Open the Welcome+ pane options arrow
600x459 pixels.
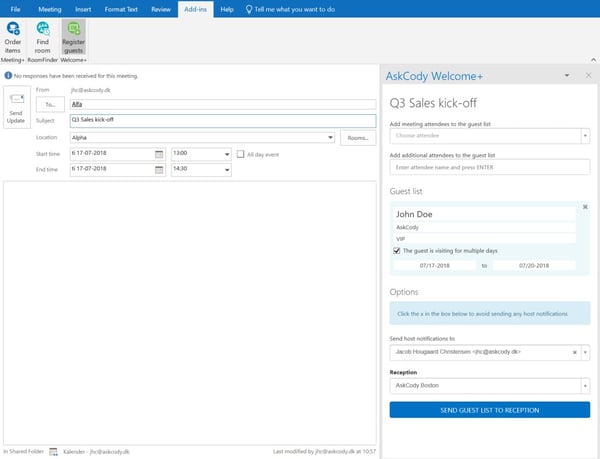point(567,75)
